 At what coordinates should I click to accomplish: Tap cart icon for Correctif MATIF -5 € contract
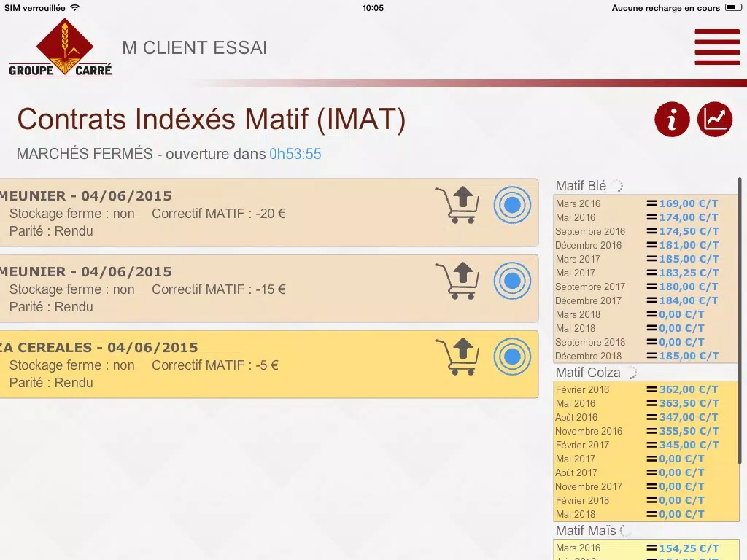point(457,356)
